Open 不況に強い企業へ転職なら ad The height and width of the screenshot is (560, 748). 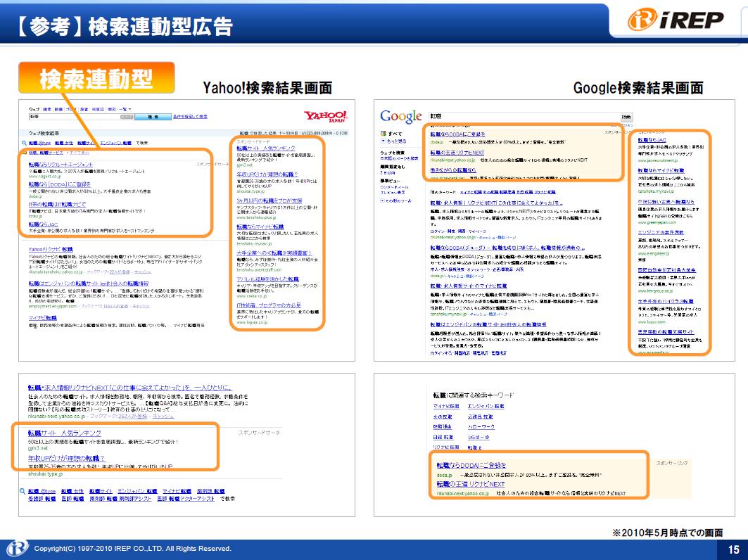click(x=666, y=201)
